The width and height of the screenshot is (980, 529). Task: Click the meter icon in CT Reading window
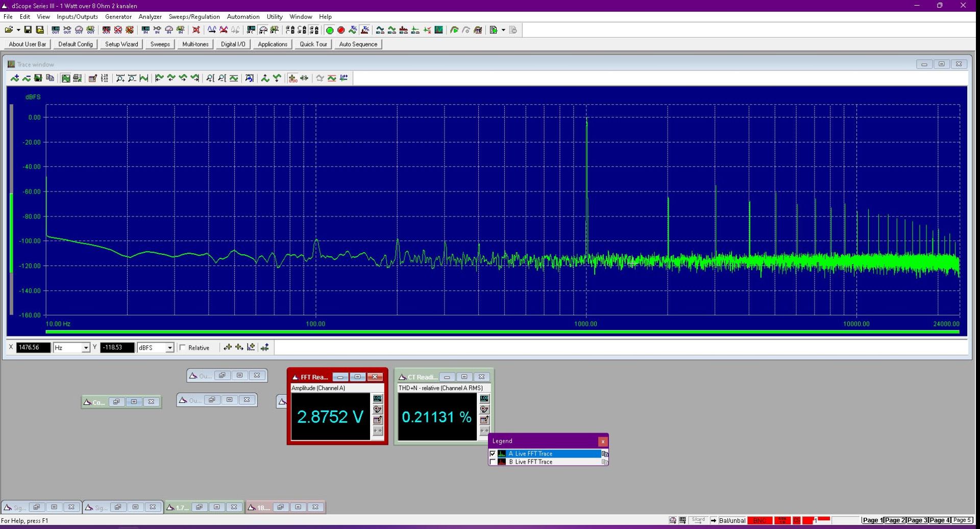pyautogui.click(x=484, y=410)
